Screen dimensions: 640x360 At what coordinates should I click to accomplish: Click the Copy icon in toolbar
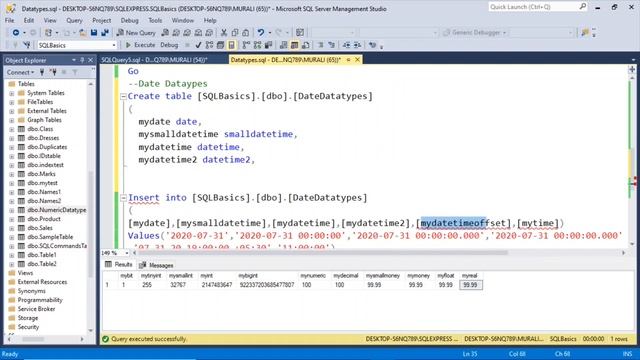tap(235, 33)
